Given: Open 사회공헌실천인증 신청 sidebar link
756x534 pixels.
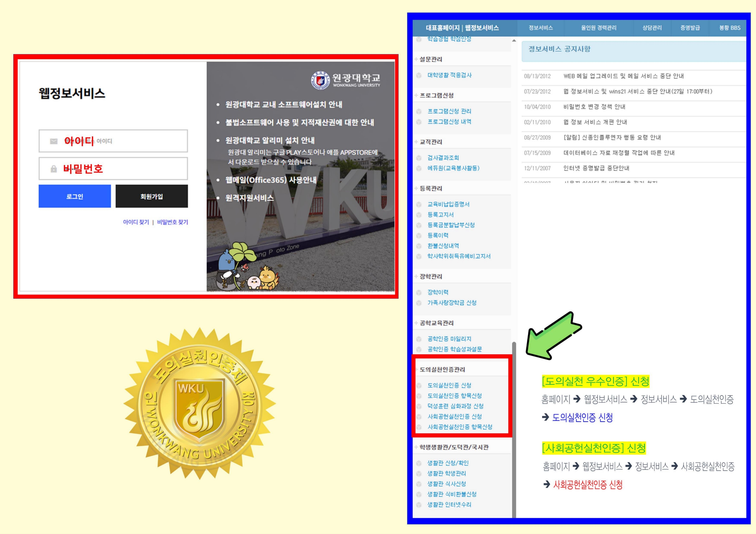Looking at the screenshot, I should [454, 416].
